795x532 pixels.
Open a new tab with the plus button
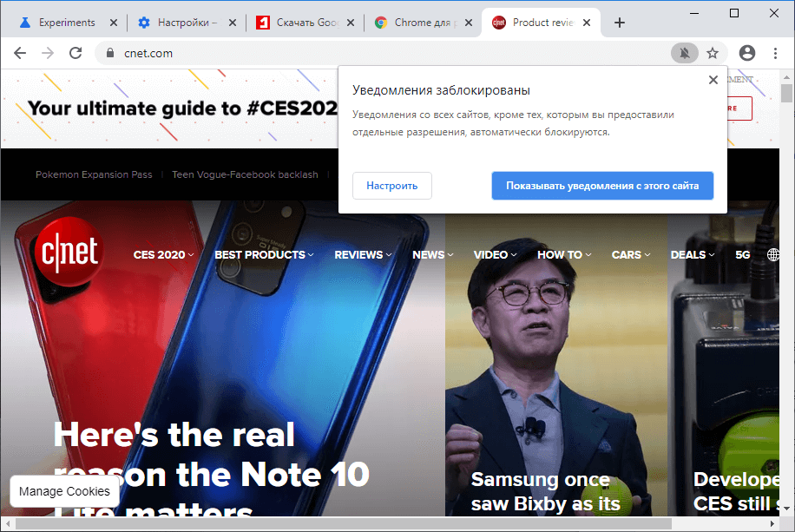pyautogui.click(x=619, y=23)
